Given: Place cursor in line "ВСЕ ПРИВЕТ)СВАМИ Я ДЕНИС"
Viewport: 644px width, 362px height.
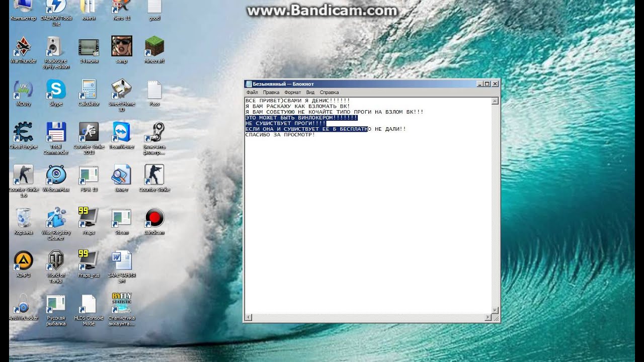Looking at the screenshot, I should click(x=297, y=101).
